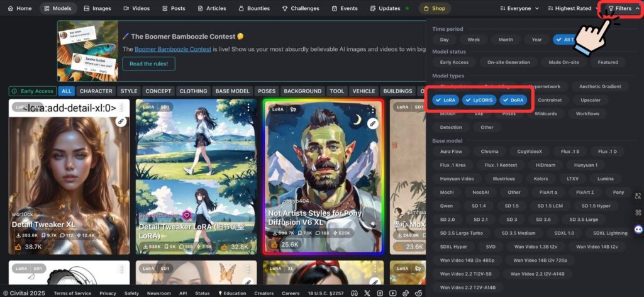The image size is (644, 297).
Task: Expand the Everyone browsing-level dropdown
Action: [x=519, y=9]
